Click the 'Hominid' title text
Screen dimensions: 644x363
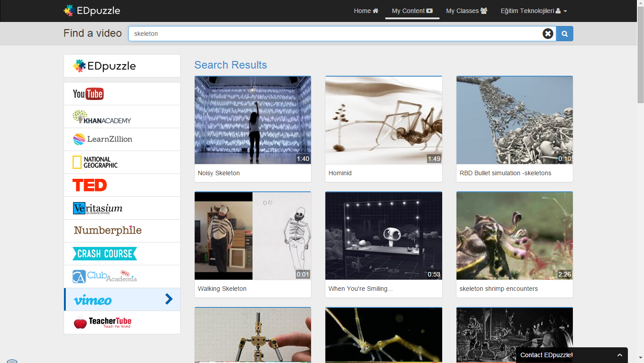point(340,173)
